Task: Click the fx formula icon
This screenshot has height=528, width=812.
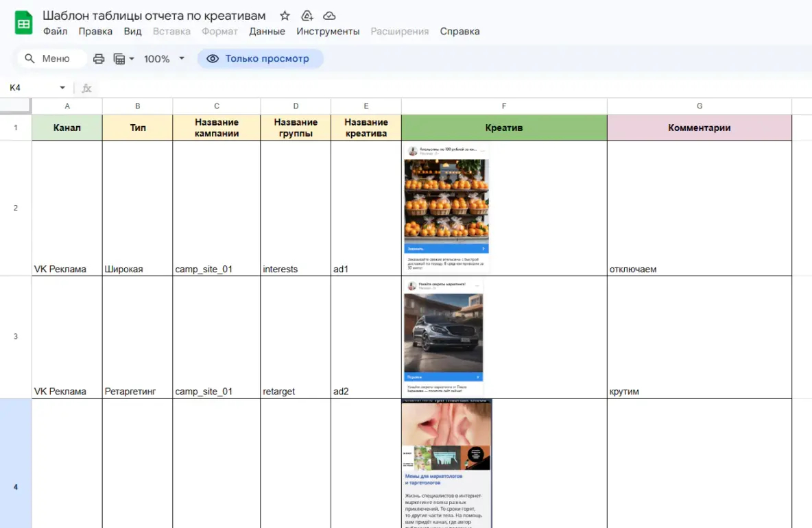Action: click(x=86, y=88)
